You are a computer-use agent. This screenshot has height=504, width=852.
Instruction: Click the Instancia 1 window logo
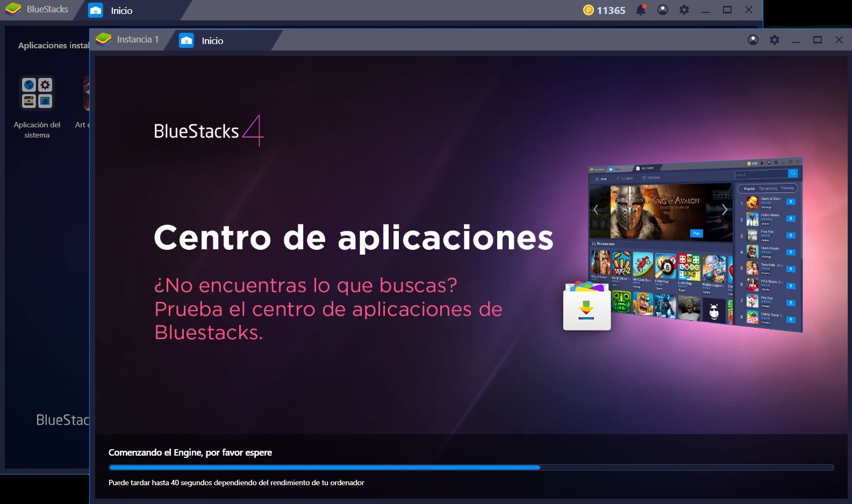(103, 40)
